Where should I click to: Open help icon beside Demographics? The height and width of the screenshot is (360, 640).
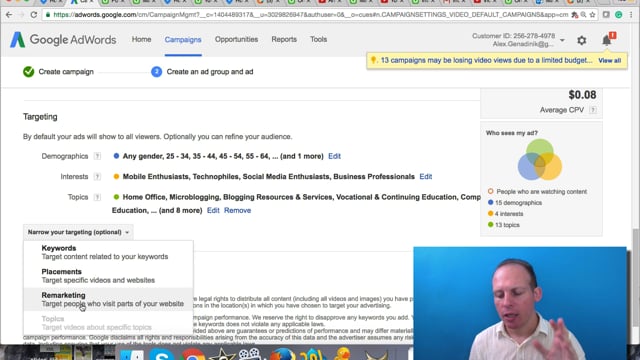(97, 156)
